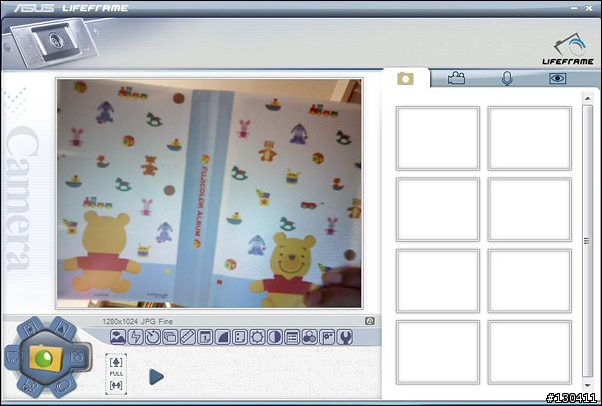Open the wrench settings icon
Image resolution: width=602 pixels, height=406 pixels.
(344, 337)
